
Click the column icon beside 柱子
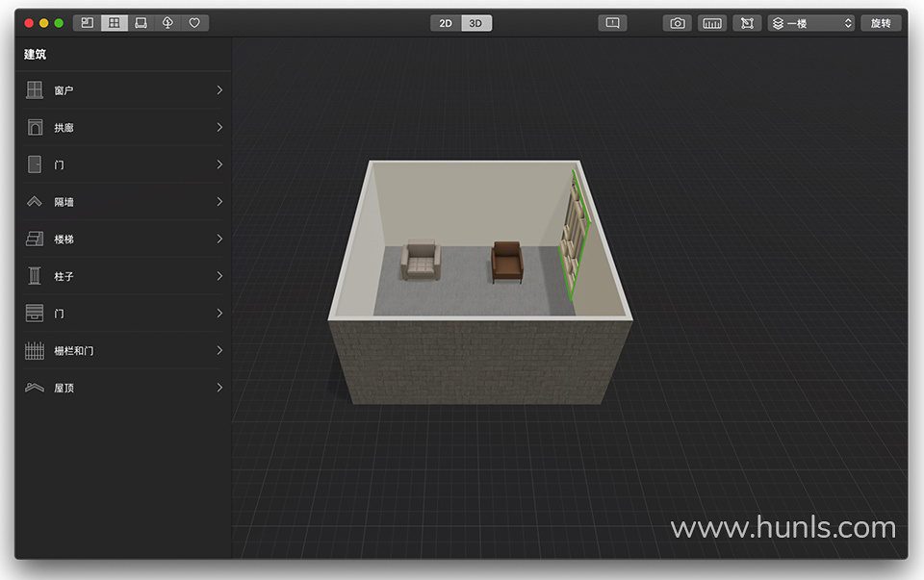(x=35, y=276)
